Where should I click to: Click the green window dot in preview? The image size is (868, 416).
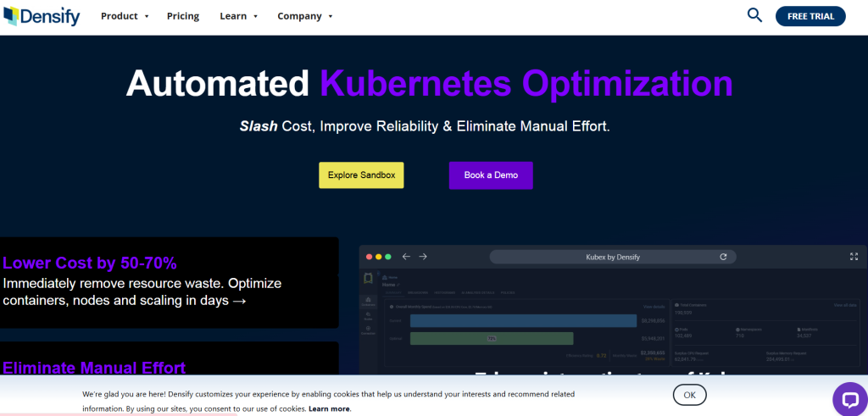click(388, 257)
